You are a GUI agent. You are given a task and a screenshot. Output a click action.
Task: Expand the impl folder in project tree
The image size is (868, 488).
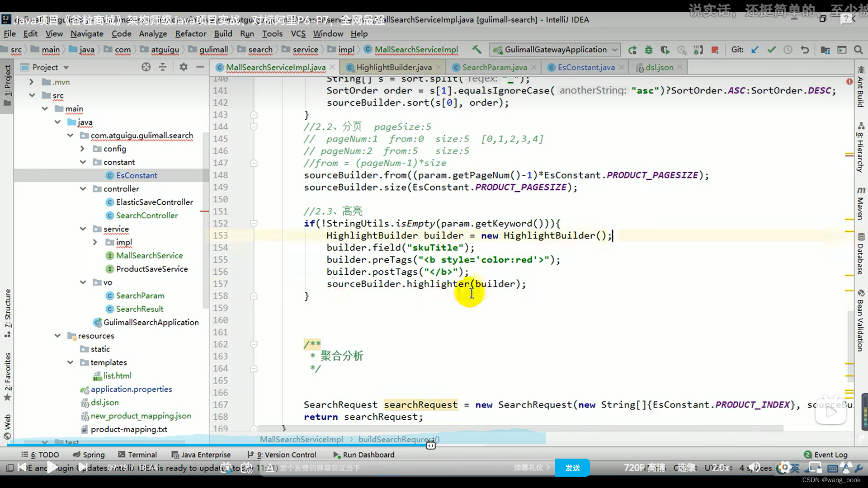(x=95, y=242)
